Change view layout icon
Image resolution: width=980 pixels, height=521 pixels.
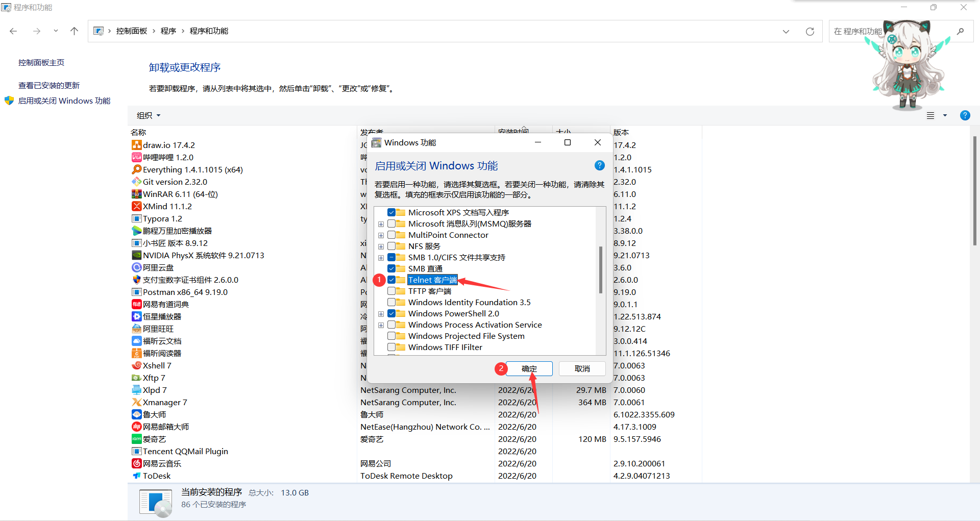click(x=930, y=115)
